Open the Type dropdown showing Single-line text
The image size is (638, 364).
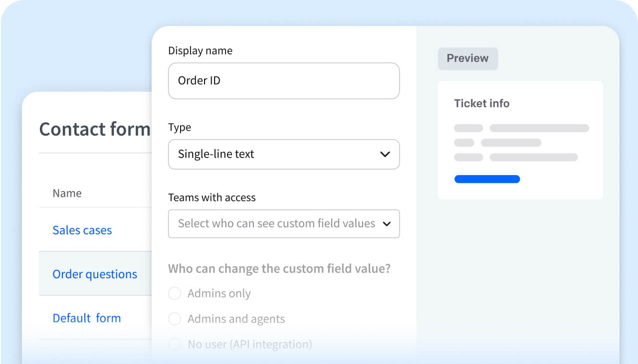(x=284, y=155)
